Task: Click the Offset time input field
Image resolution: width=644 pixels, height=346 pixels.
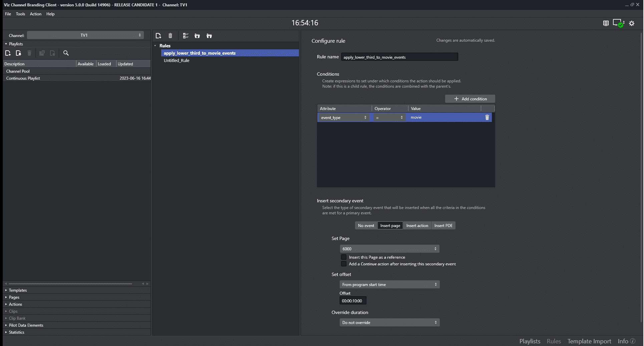Action: pos(353,301)
